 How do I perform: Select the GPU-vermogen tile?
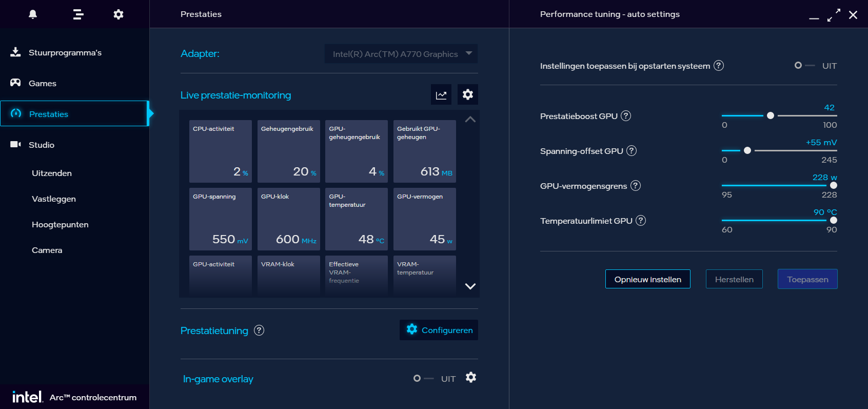[x=425, y=219]
